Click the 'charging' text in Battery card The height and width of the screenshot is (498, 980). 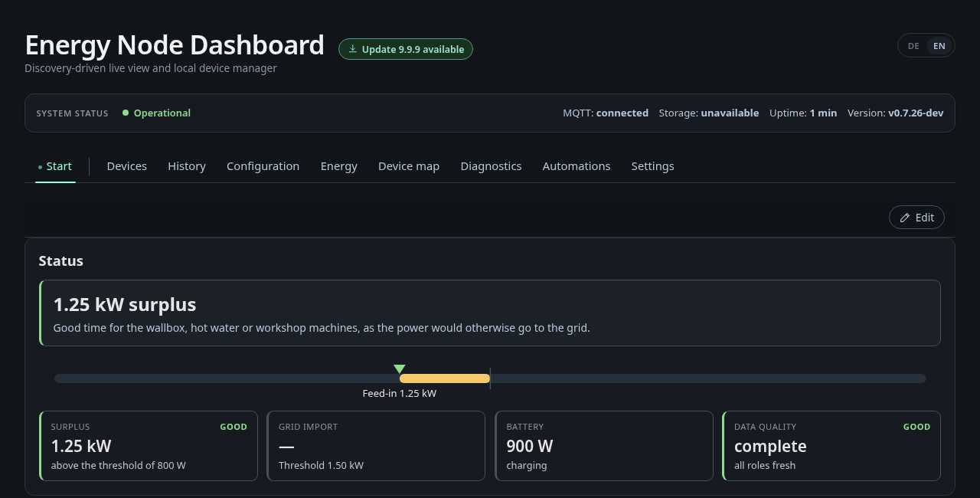[527, 465]
